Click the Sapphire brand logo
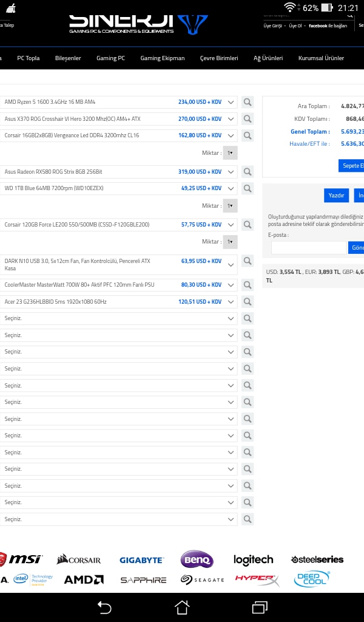 click(143, 580)
